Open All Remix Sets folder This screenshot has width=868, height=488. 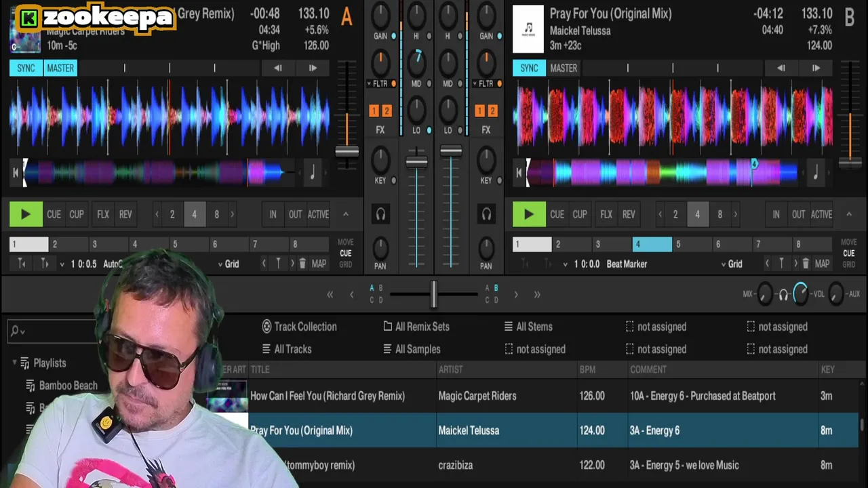tap(416, 327)
